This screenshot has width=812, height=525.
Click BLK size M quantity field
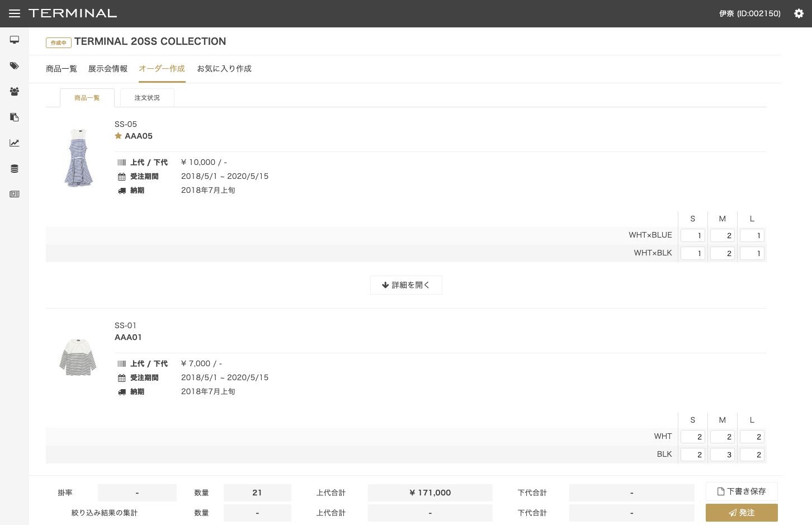(x=722, y=455)
